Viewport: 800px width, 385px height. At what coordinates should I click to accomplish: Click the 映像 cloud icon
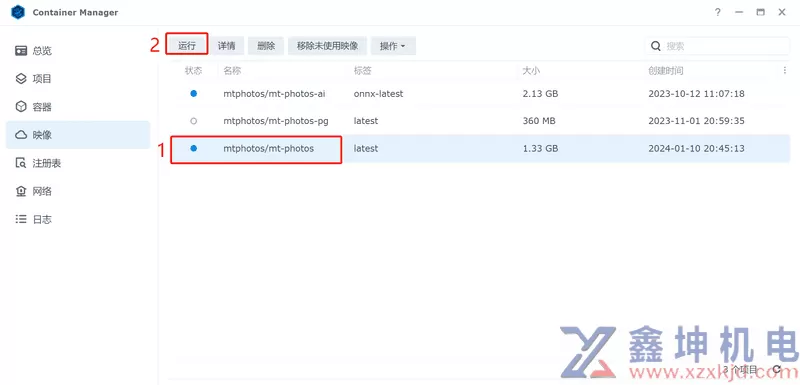[x=21, y=135]
